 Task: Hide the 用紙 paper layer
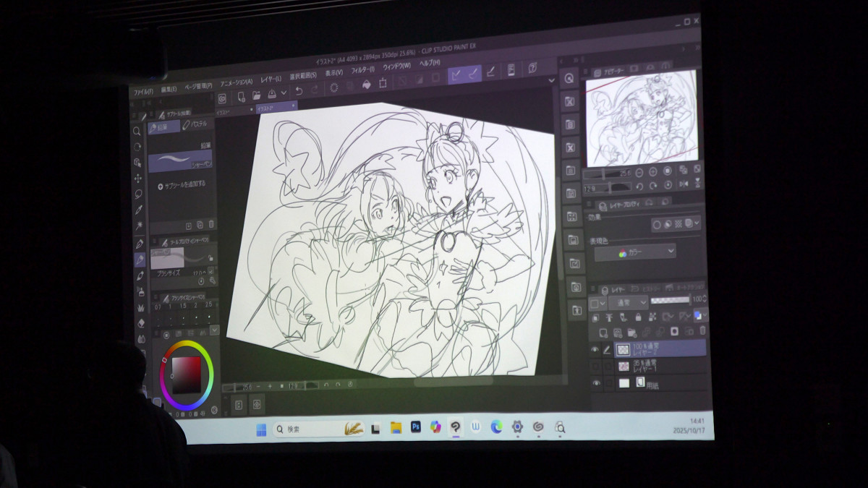596,383
